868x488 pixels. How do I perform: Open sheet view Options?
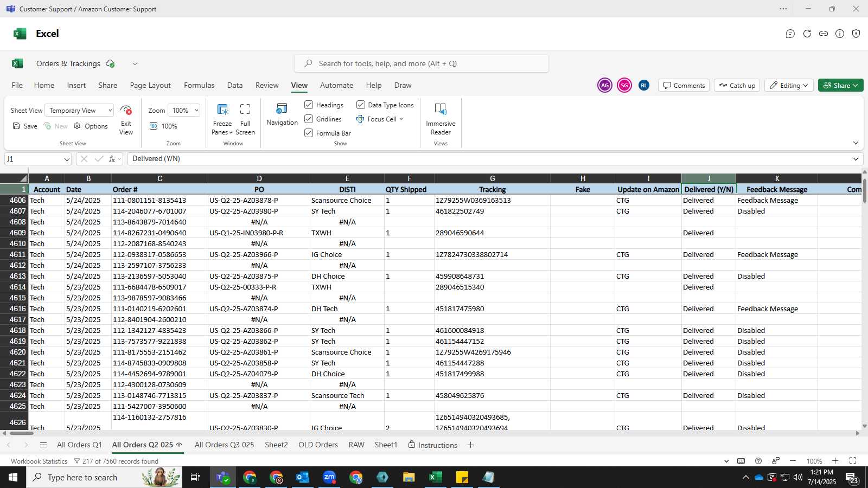(91, 126)
